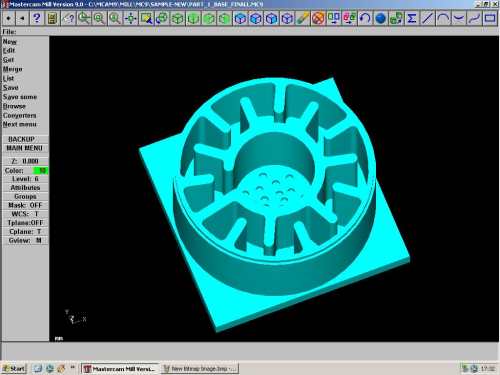
Task: Select the Create Arc tool
Action: 443,18
